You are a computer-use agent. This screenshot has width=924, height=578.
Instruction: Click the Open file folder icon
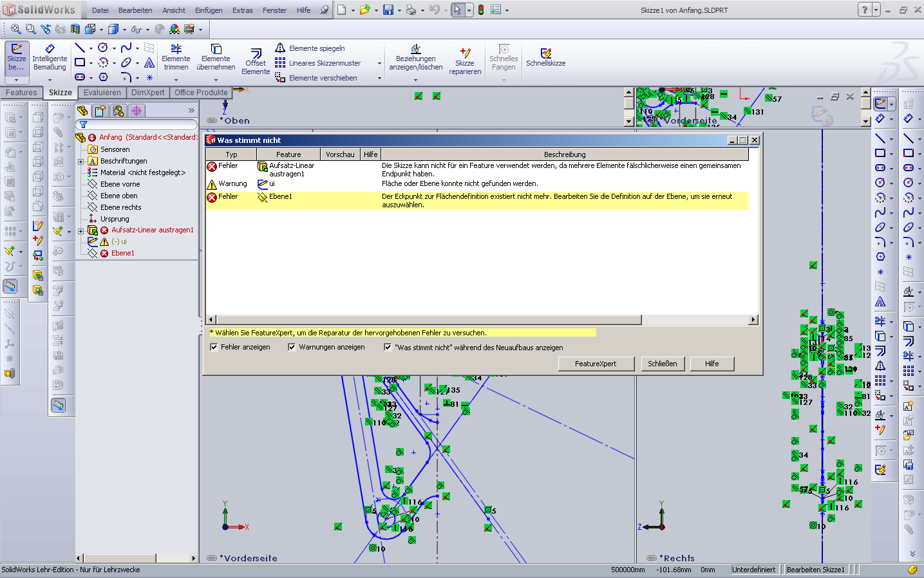(x=365, y=10)
